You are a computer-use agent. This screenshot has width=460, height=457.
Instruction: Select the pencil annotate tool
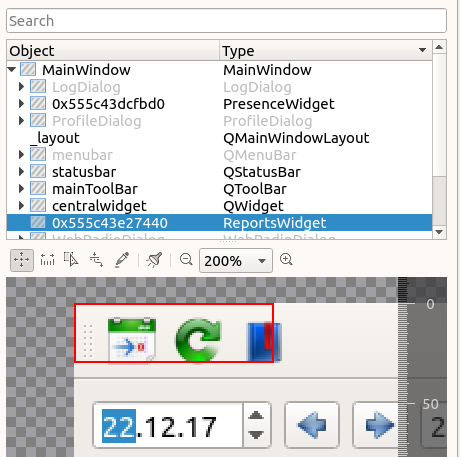point(122,260)
